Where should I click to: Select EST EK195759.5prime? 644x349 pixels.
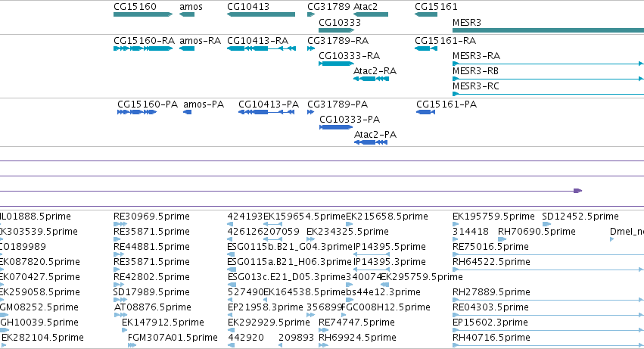click(493, 217)
